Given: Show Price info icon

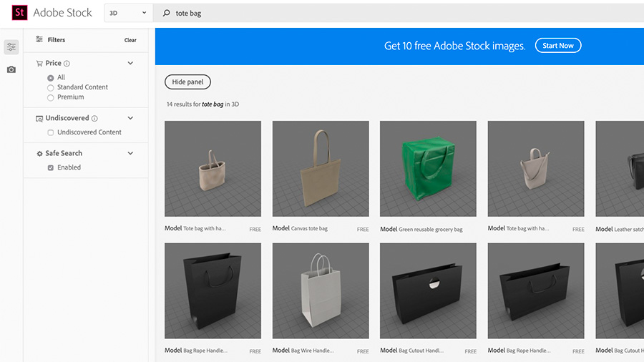Looking at the screenshot, I should point(67,63).
